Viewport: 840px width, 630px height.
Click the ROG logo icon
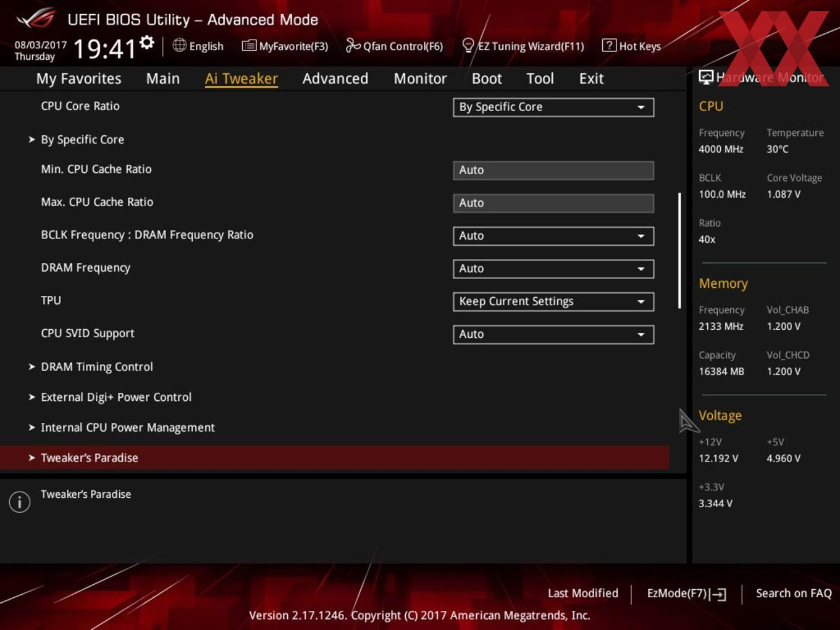[36, 19]
